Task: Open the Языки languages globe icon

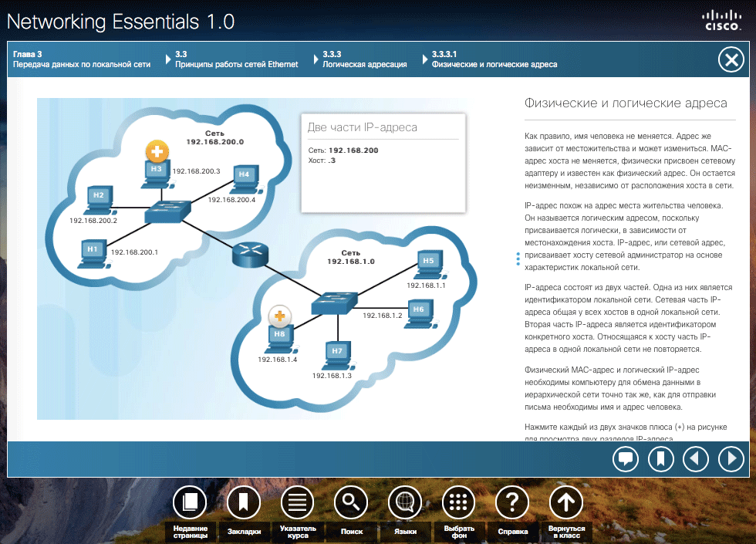Action: tap(405, 502)
